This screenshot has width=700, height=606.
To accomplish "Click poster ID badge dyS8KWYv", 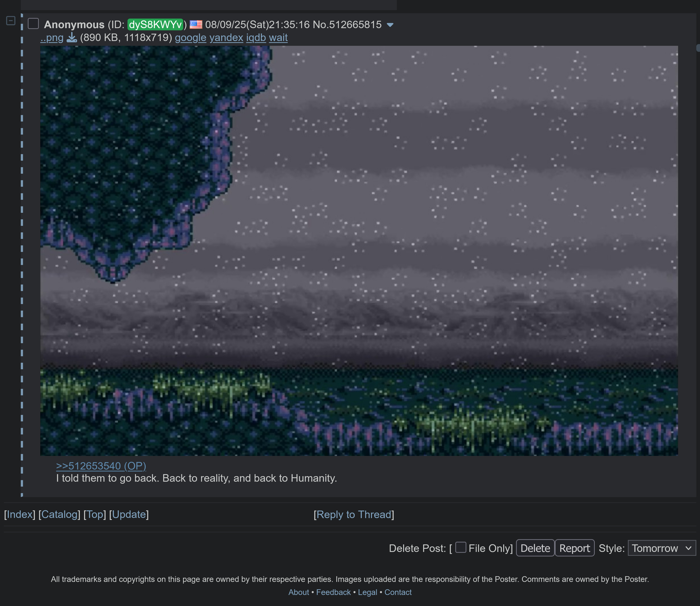I will pos(155,25).
